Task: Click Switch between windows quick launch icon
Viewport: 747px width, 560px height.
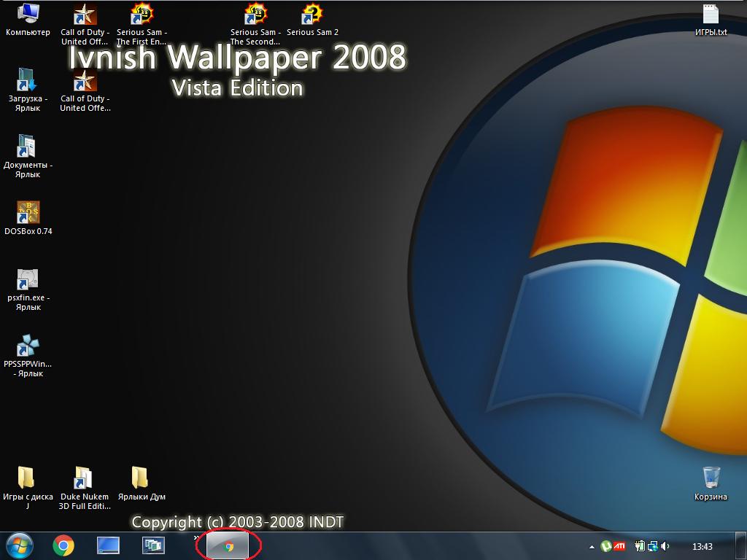Action: 153,545
